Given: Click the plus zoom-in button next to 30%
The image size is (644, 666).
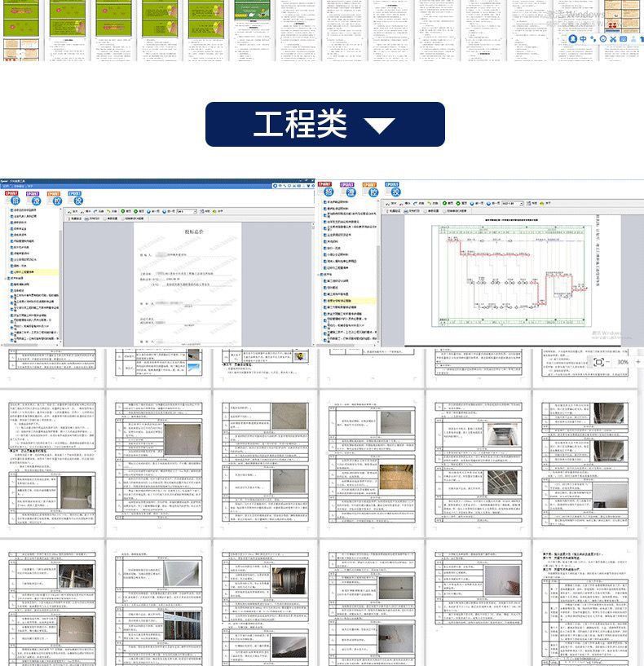Looking at the screenshot, I should pos(638,362).
